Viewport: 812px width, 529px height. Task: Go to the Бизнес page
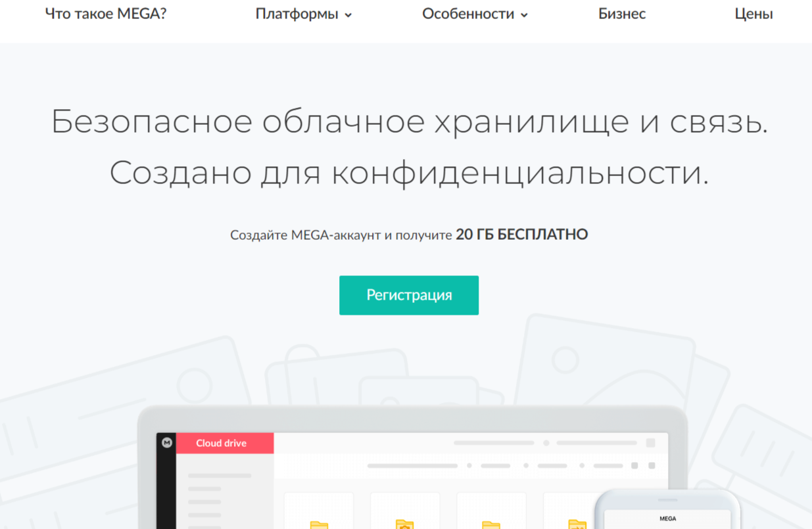[x=622, y=14]
